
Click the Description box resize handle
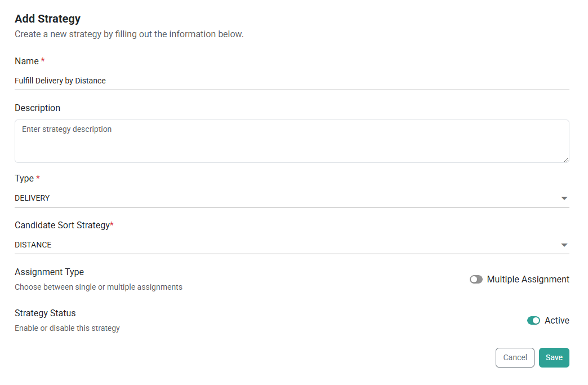pyautogui.click(x=566, y=160)
